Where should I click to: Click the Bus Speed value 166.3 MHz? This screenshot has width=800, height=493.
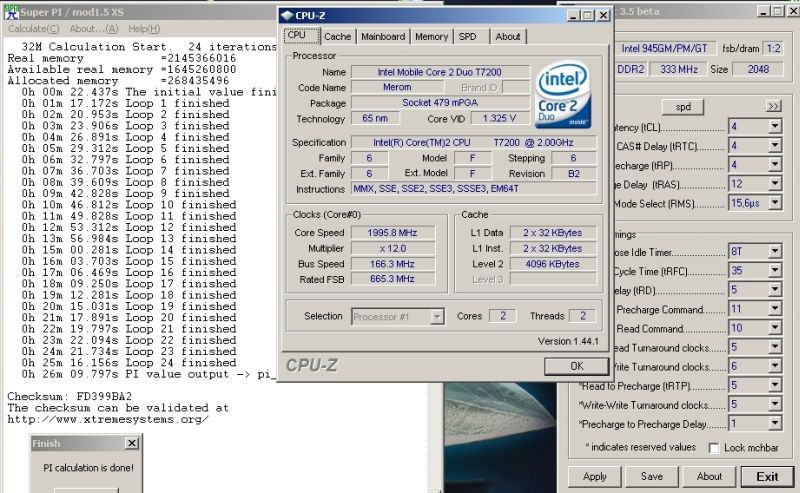point(392,264)
